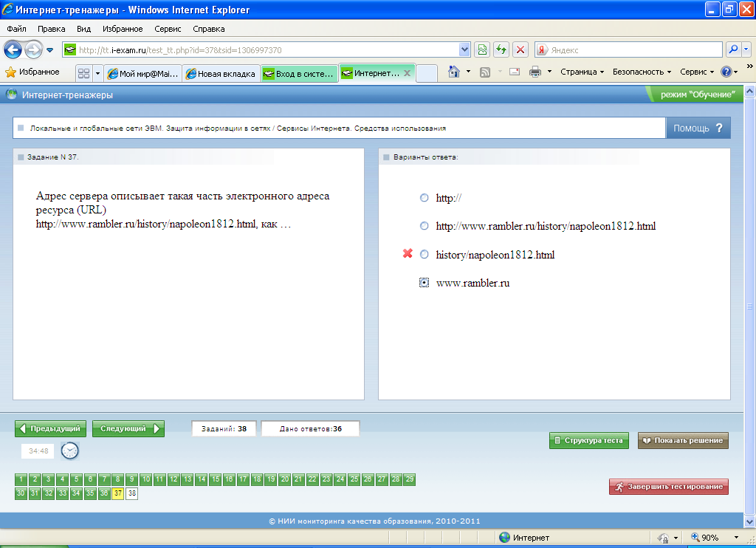
Task: Open a new blank tab
Action: 427,73
